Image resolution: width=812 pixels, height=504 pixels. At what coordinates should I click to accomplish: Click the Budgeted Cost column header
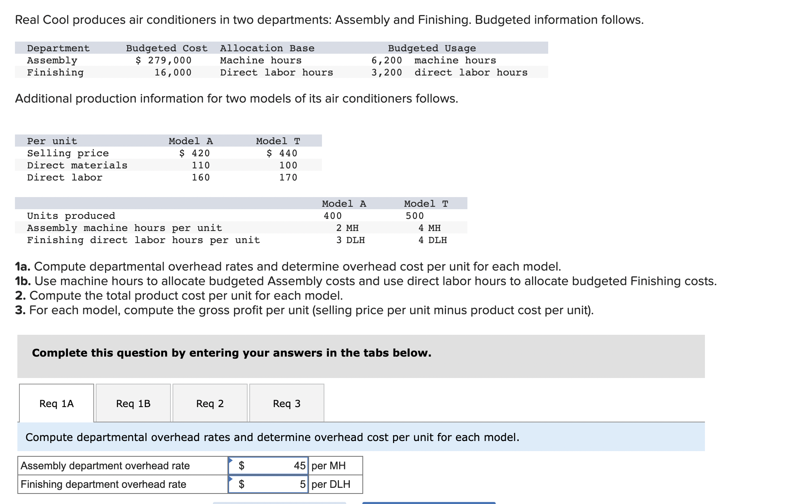(x=166, y=48)
